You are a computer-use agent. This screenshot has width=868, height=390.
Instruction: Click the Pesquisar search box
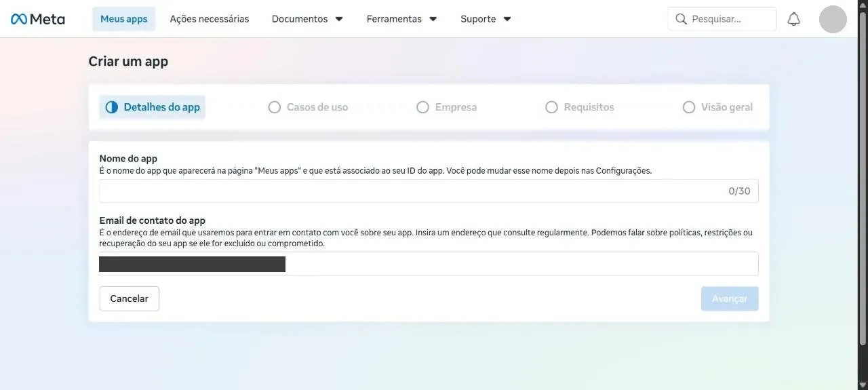pos(722,19)
